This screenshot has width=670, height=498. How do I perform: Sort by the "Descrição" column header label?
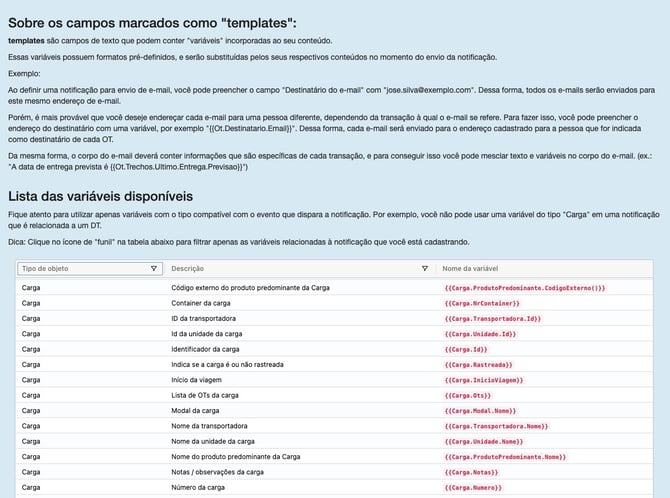pyautogui.click(x=188, y=269)
